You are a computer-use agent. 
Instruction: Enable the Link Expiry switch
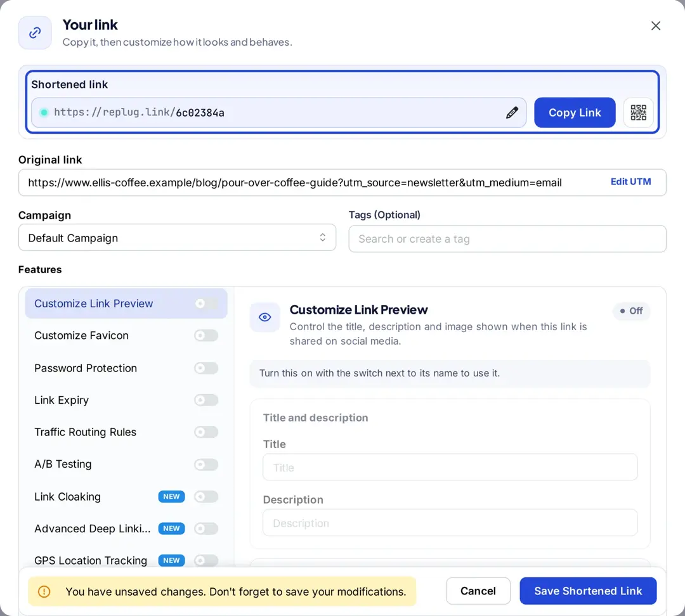[x=206, y=400]
